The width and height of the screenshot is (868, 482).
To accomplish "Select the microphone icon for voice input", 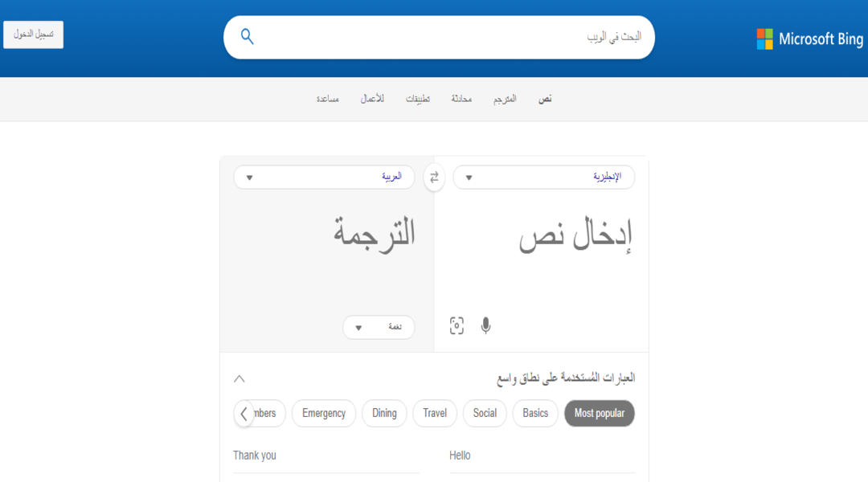I will click(485, 326).
